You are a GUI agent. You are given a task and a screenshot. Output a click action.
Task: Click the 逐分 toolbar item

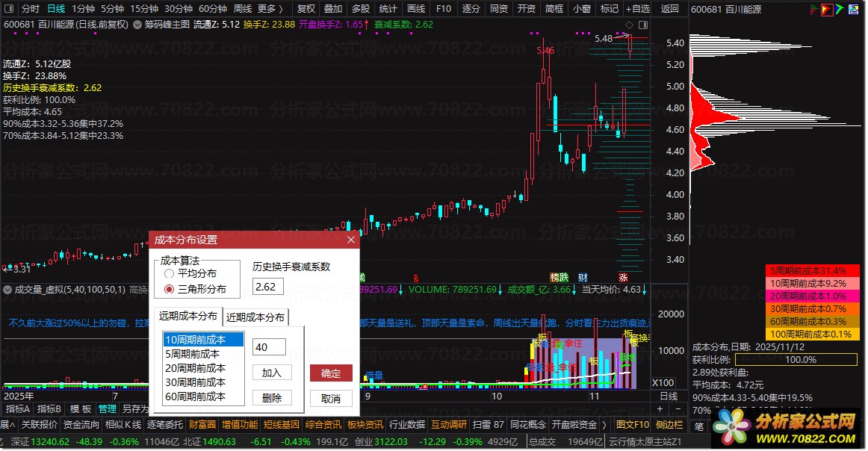click(471, 9)
